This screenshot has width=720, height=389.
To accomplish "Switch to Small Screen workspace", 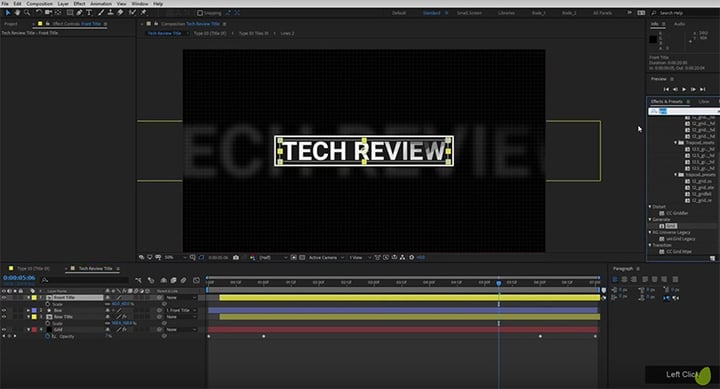I will coord(469,13).
